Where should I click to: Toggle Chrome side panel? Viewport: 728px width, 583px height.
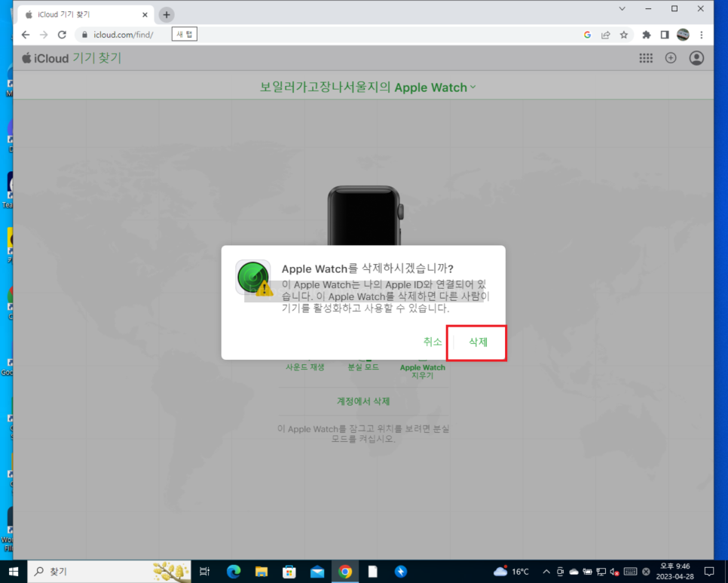pos(665,35)
